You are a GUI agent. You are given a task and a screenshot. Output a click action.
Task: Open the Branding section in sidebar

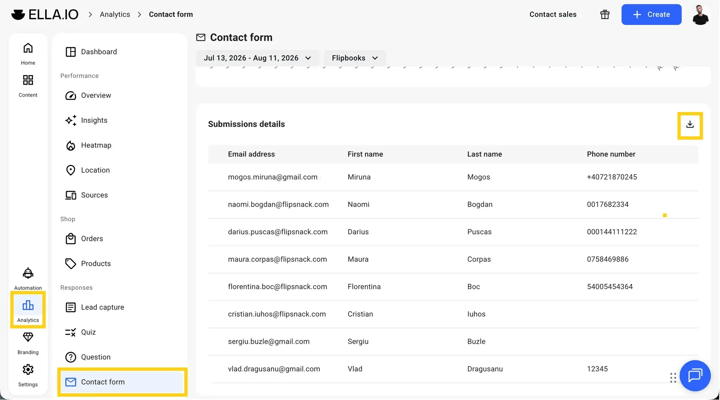pyautogui.click(x=28, y=343)
